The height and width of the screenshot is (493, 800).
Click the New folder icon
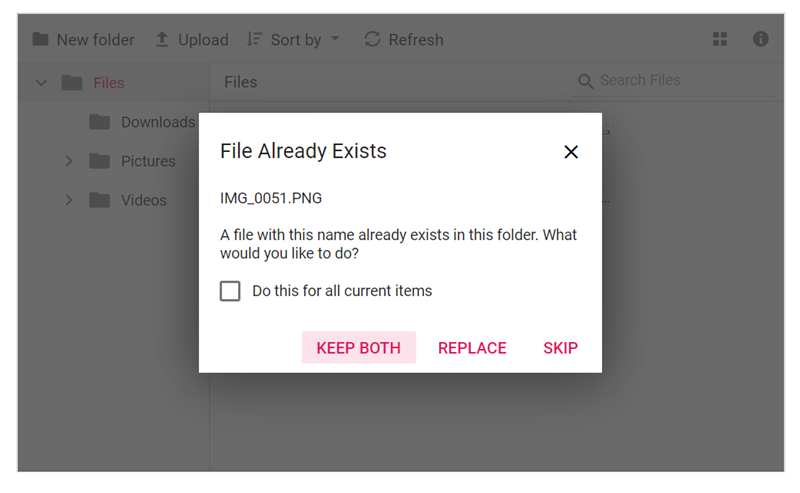coord(40,40)
